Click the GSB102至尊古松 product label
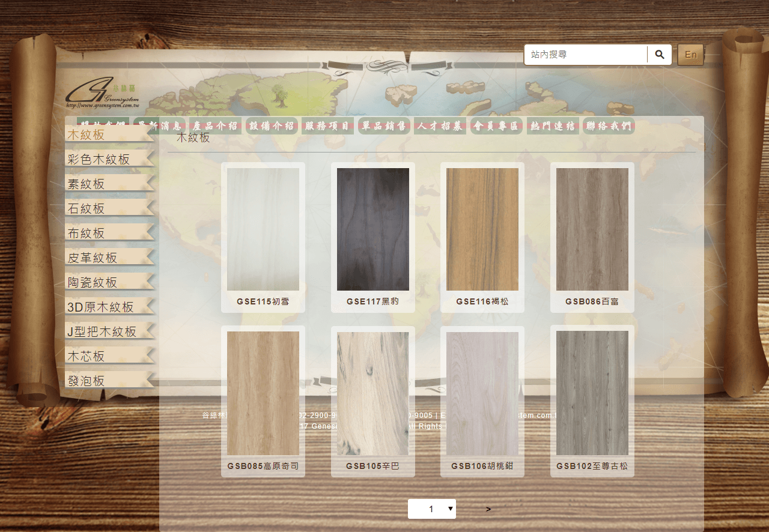Image resolution: width=769 pixels, height=532 pixels. (x=592, y=466)
